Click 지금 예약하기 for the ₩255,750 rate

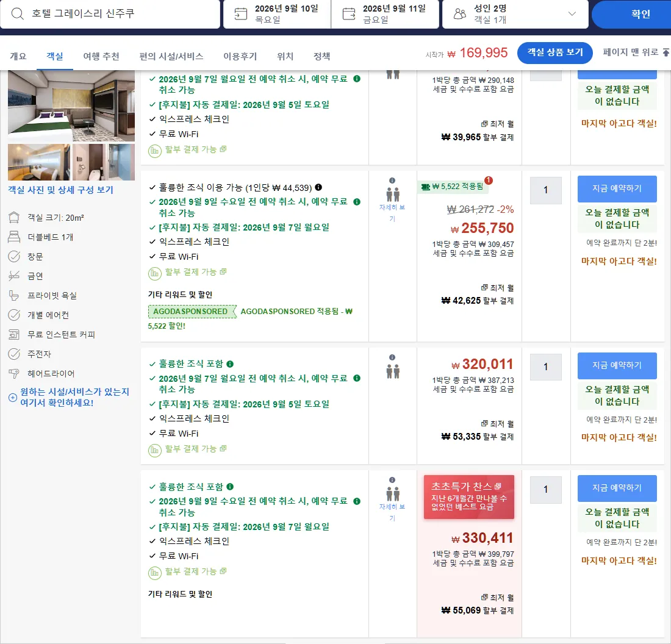coord(617,188)
